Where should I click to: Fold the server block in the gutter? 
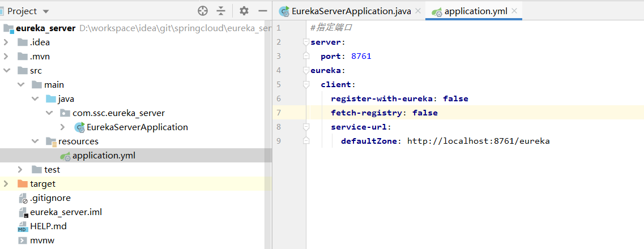(x=305, y=42)
